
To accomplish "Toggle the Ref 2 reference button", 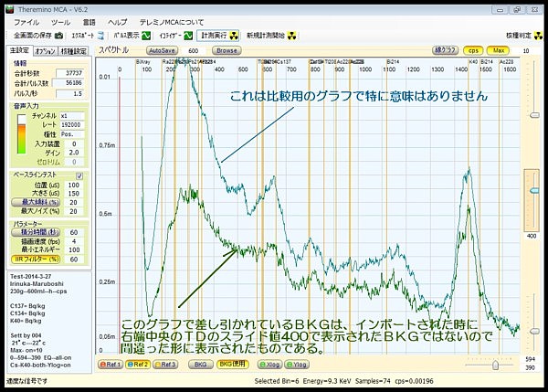I will (138, 365).
